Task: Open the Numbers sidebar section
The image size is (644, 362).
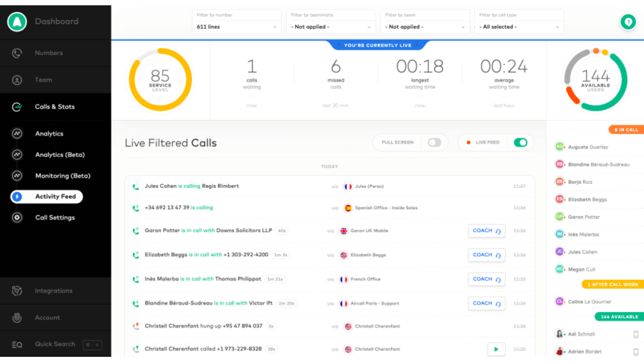Action: pos(55,53)
